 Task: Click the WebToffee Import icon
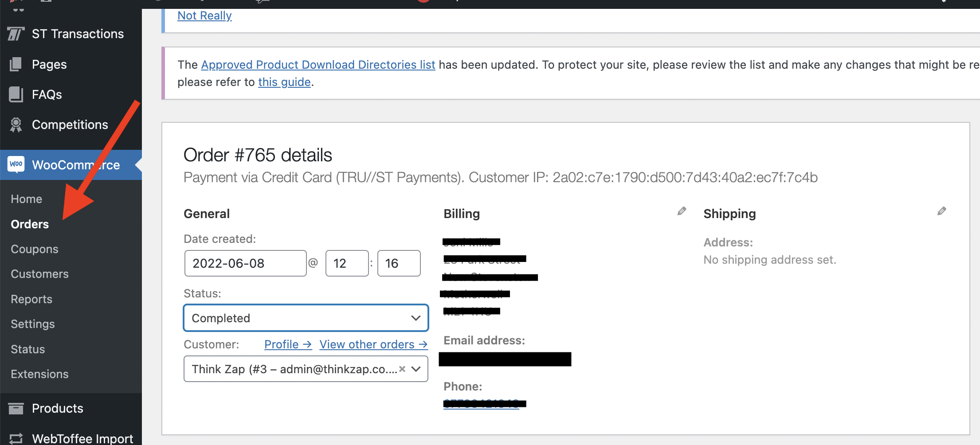(16, 438)
